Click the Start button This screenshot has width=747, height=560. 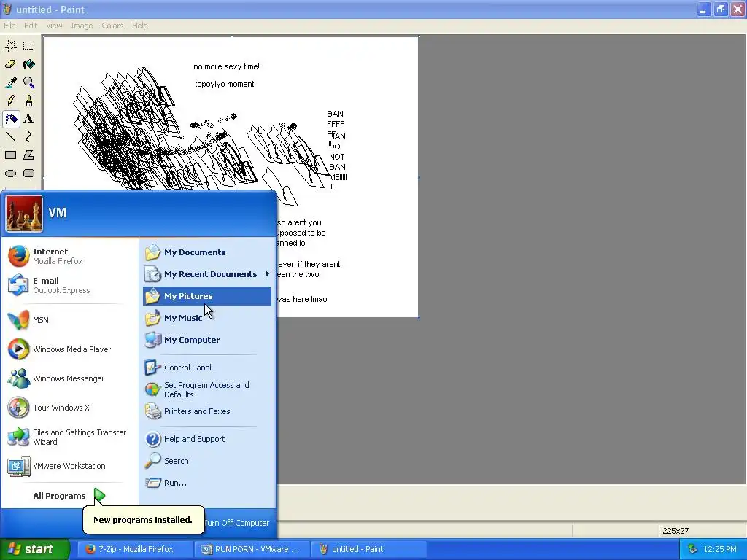pos(34,550)
